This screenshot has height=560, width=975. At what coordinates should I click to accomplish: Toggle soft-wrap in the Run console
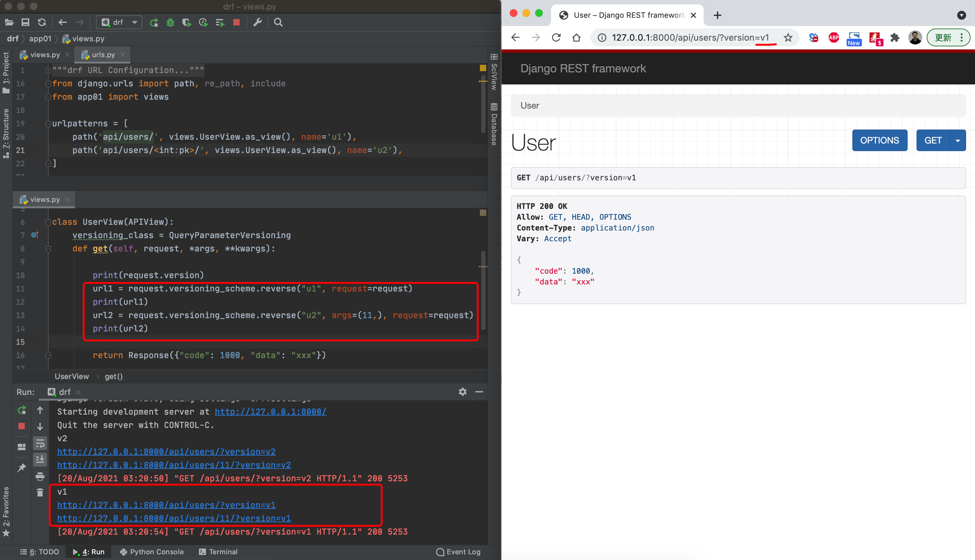[40, 443]
